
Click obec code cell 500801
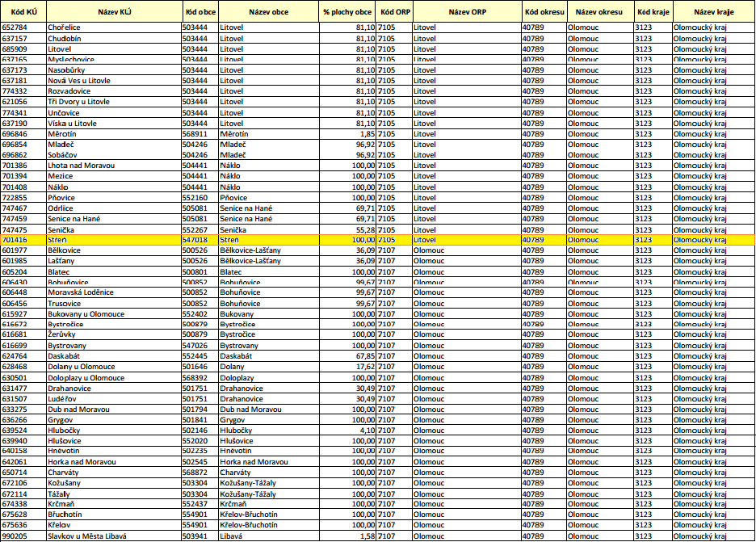[200, 272]
